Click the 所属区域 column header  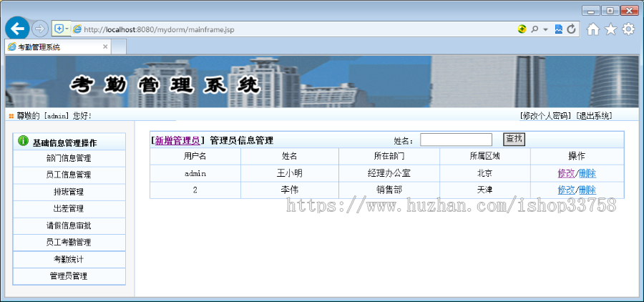(x=484, y=156)
